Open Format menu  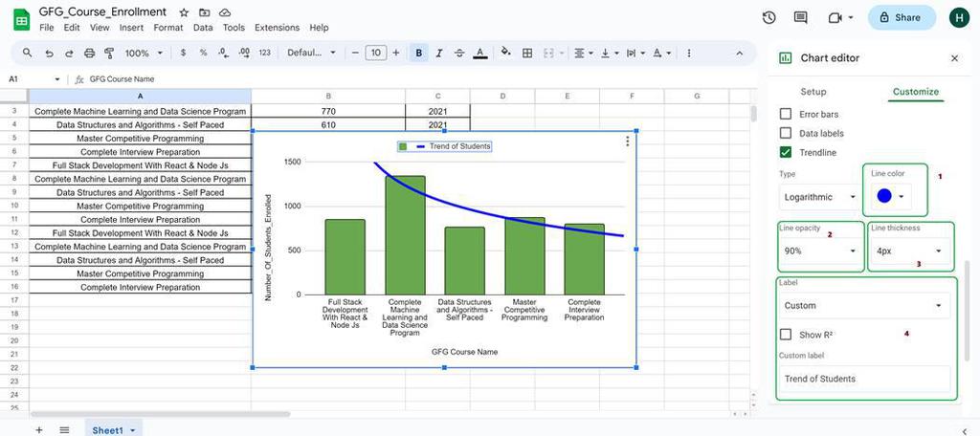168,28
